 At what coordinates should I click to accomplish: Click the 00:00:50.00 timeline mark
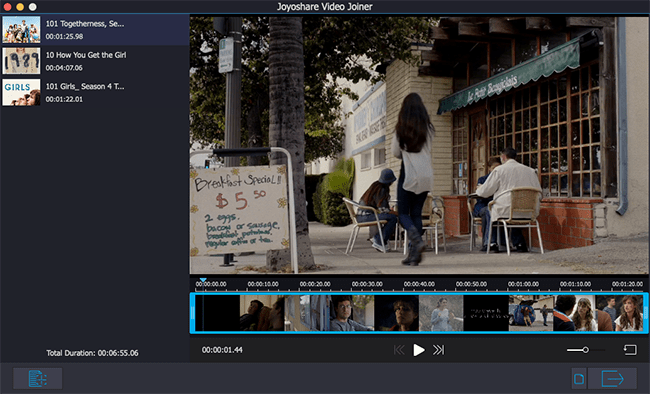pos(471,284)
